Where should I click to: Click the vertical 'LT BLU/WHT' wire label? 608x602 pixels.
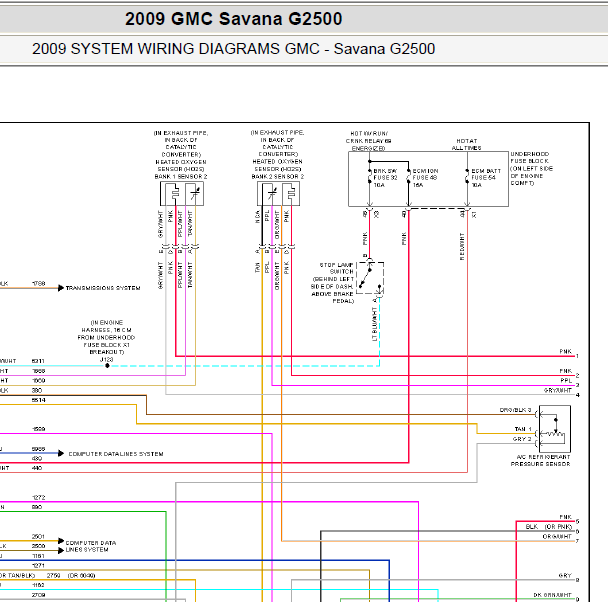tap(375, 324)
